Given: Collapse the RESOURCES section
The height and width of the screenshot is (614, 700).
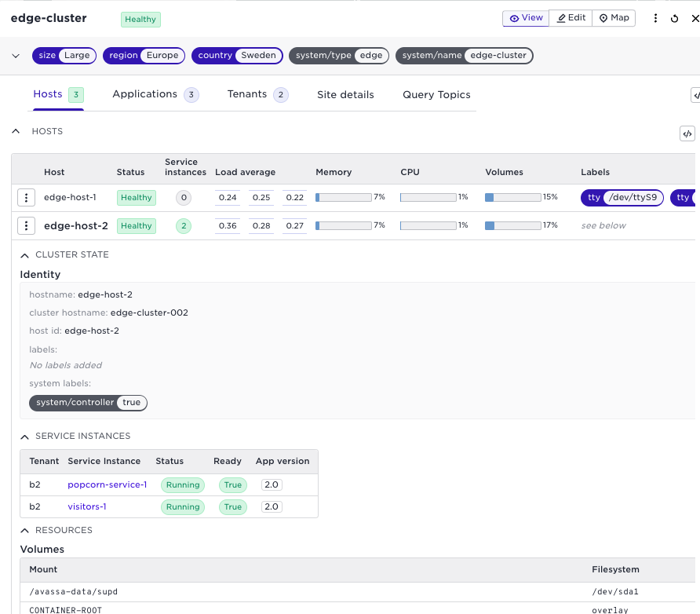Looking at the screenshot, I should (25, 531).
